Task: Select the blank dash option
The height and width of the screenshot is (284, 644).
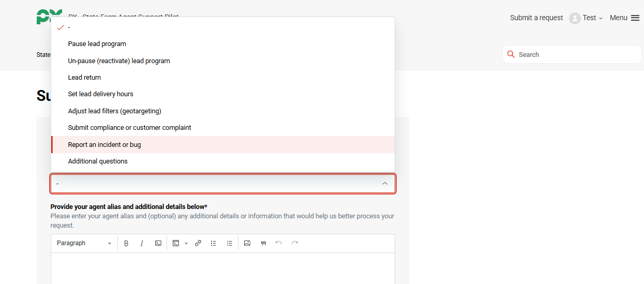Action: pos(223,27)
